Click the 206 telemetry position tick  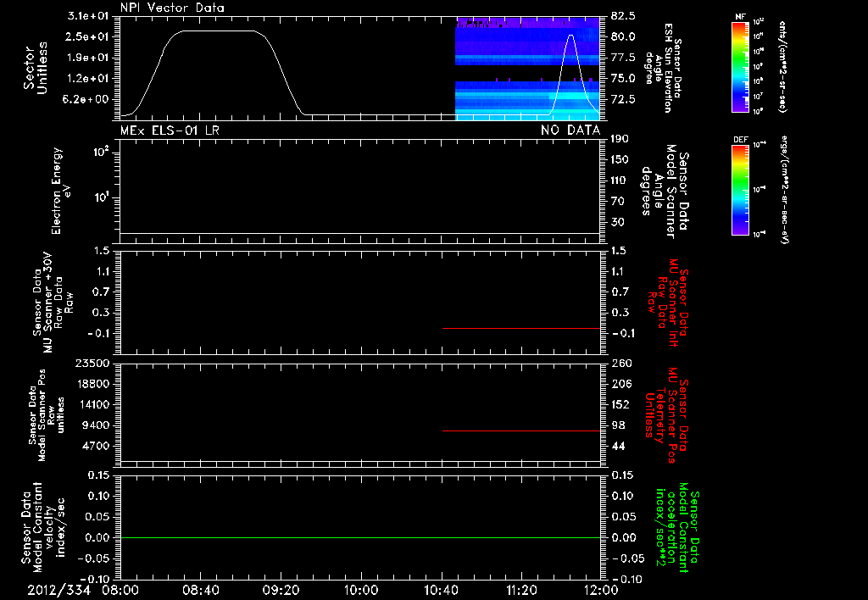[x=620, y=384]
